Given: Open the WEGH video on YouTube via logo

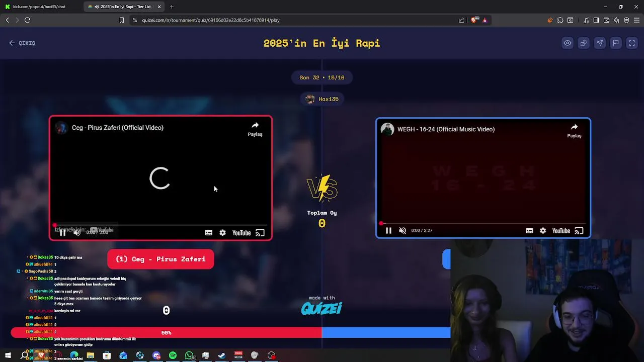Looking at the screenshot, I should [x=561, y=231].
